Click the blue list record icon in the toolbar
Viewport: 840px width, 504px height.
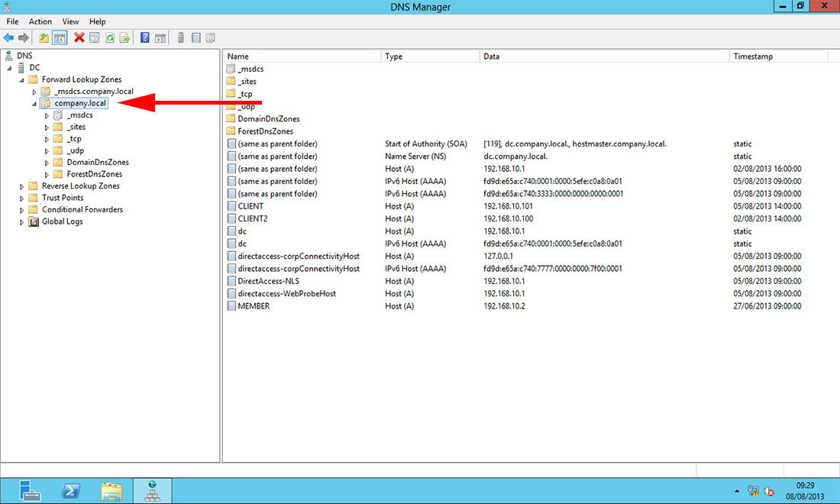196,38
